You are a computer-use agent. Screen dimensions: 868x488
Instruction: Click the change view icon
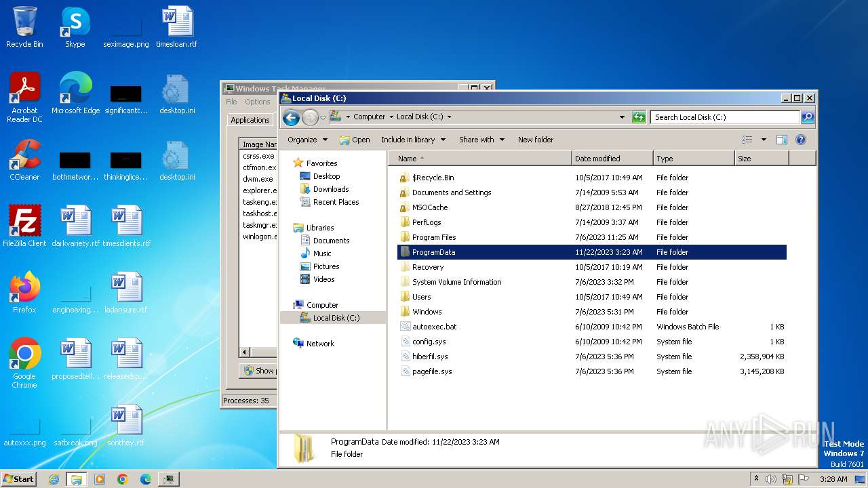coord(747,140)
